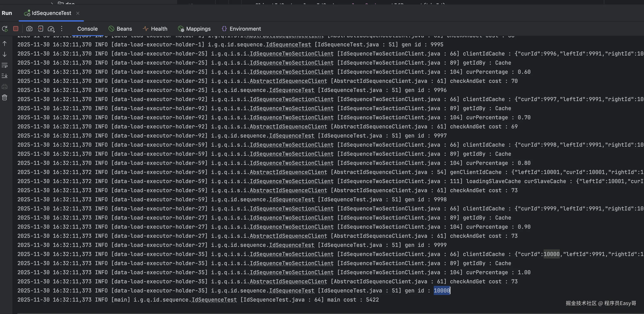
Task: Select the Mappings tab
Action: [194, 29]
